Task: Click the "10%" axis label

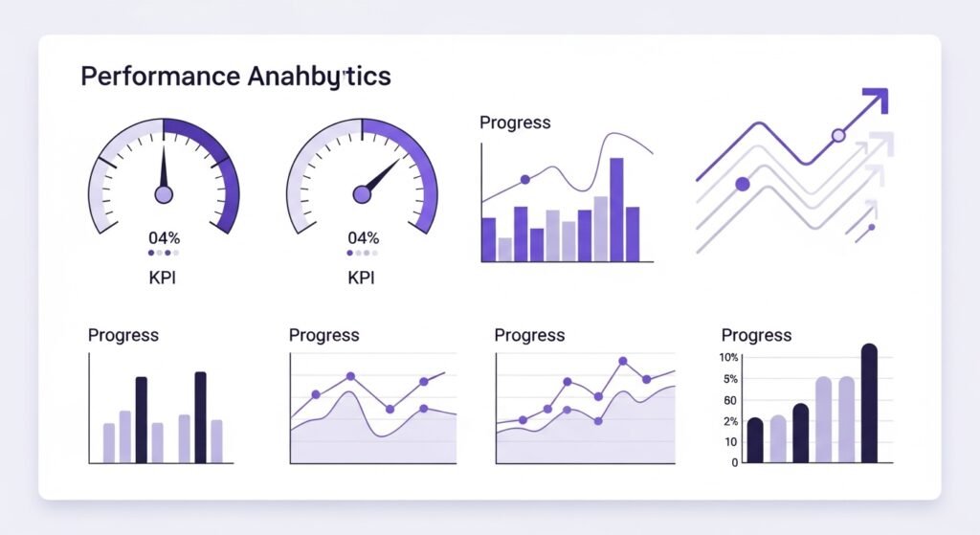Action: coord(728,357)
